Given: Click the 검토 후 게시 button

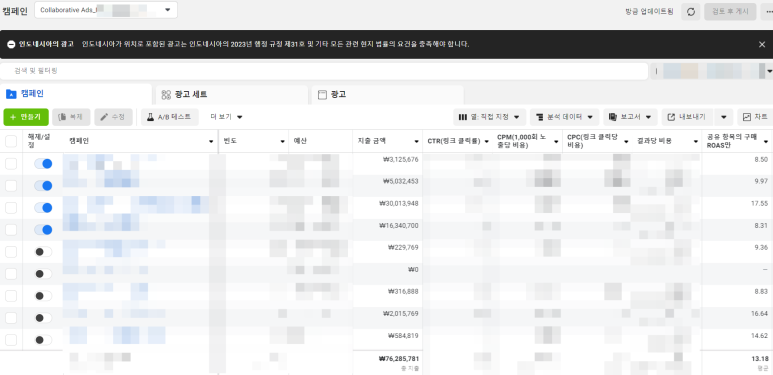Looking at the screenshot, I should 731,12.
